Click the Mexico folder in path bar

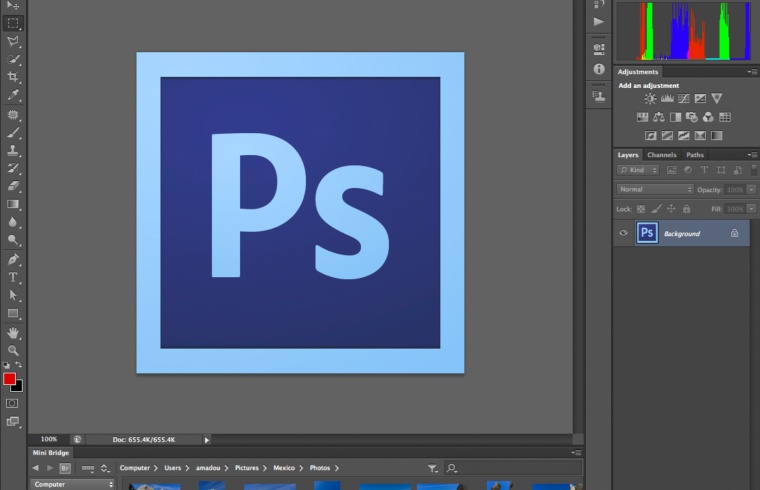point(283,467)
